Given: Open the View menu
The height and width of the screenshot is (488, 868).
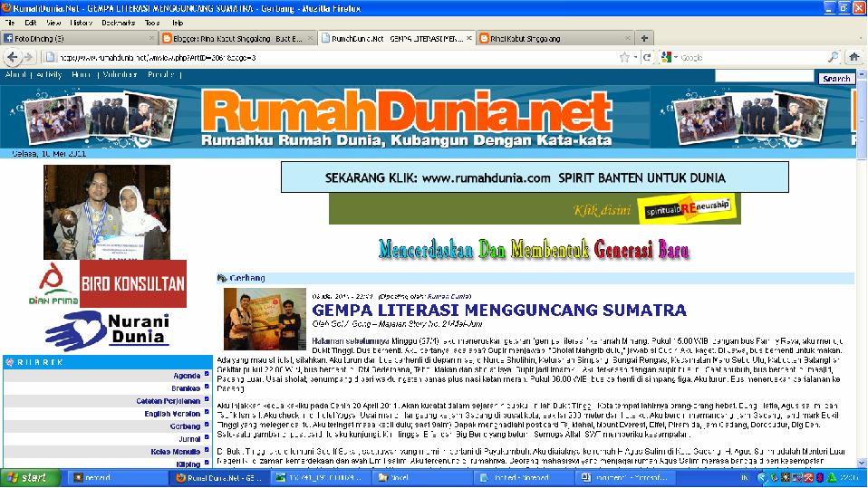Looking at the screenshot, I should tap(53, 23).
